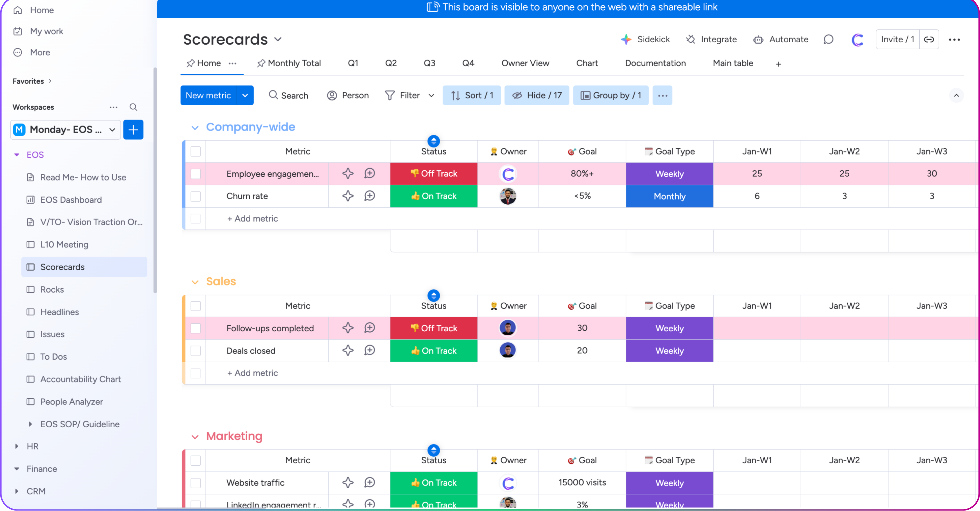Image resolution: width=980 pixels, height=511 pixels.
Task: Open the Documentation view tab
Action: click(x=655, y=63)
